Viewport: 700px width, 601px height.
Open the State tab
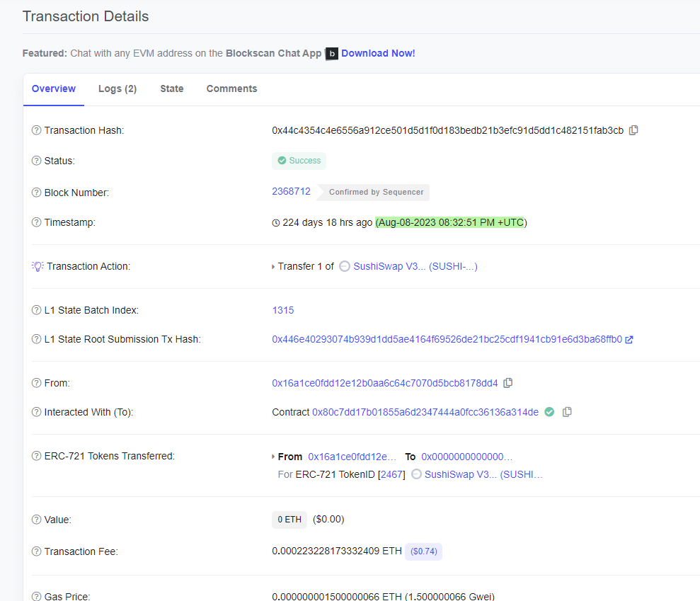172,89
